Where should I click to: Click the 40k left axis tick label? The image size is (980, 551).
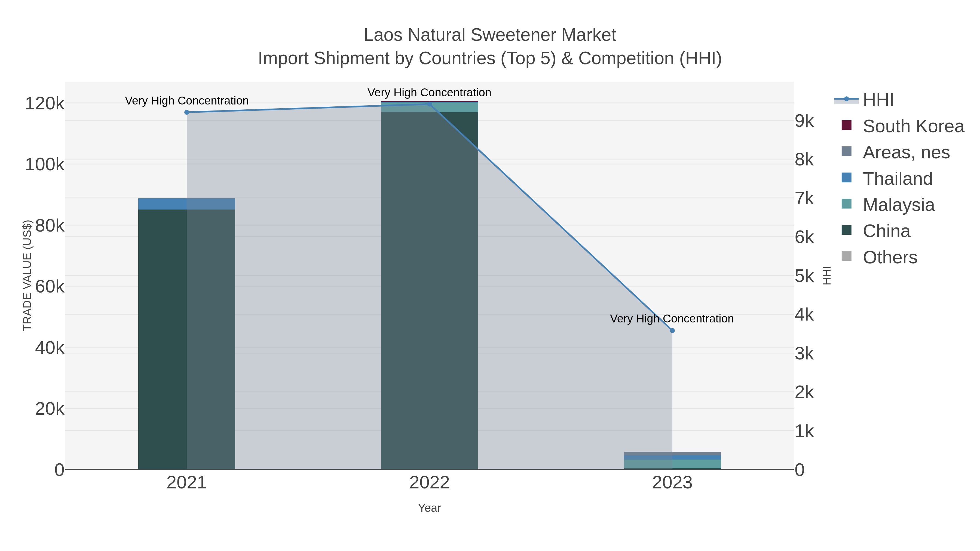pos(50,347)
